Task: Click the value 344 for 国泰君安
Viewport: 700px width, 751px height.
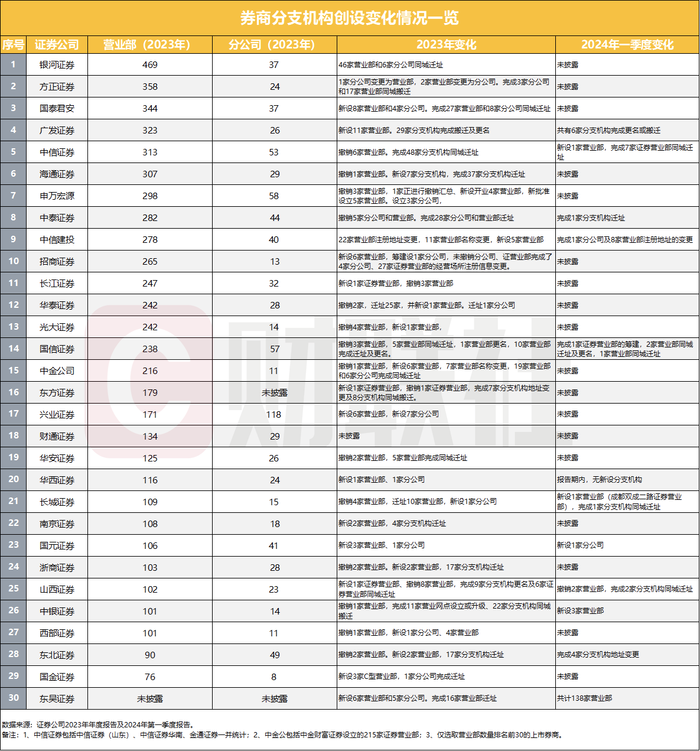Action: (x=150, y=109)
